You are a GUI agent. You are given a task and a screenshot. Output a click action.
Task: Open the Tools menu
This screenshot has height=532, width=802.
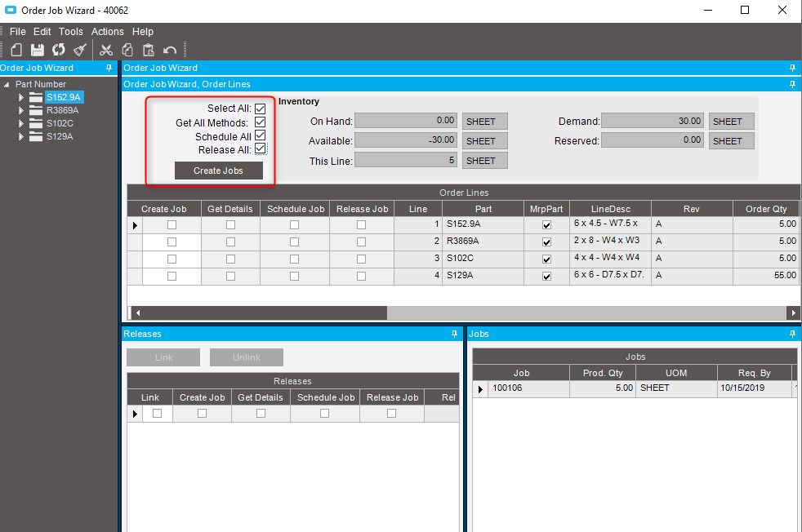(70, 32)
